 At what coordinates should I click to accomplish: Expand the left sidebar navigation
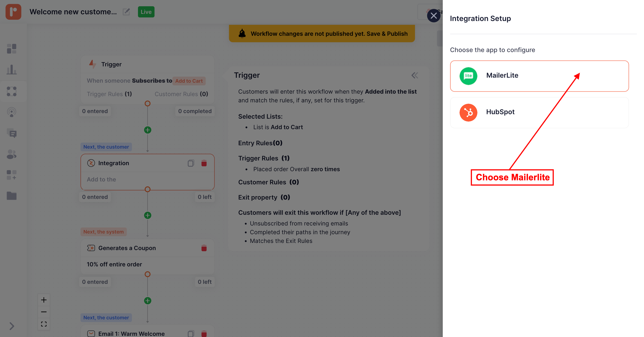[x=11, y=326]
